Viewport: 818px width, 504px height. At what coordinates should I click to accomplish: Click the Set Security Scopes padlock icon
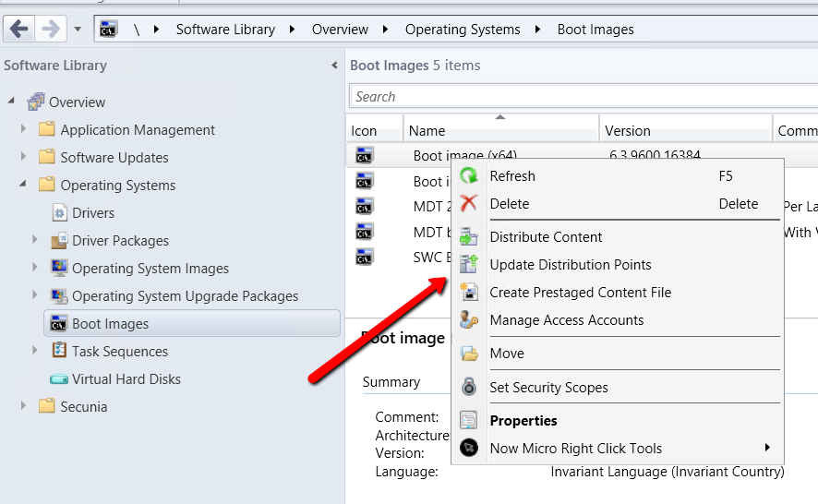click(469, 388)
